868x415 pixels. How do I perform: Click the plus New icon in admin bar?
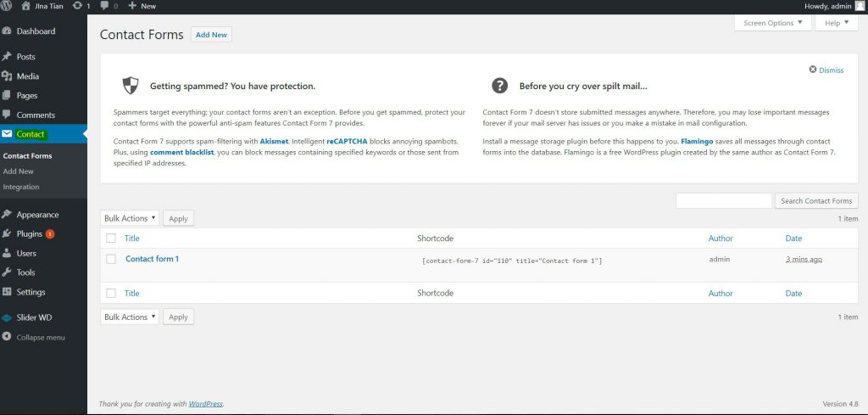[x=131, y=6]
